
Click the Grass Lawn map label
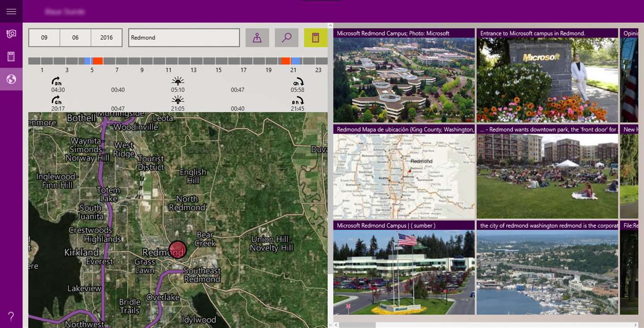(145, 266)
